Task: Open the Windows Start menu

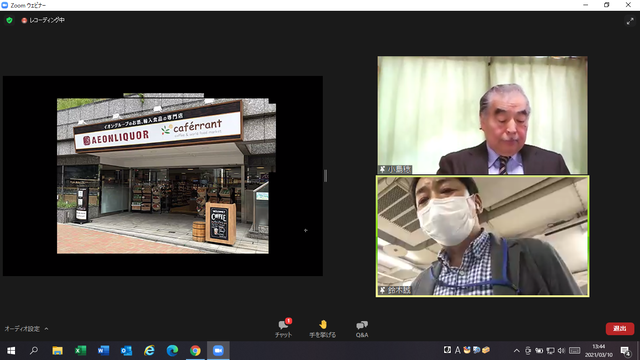Action: 11,351
